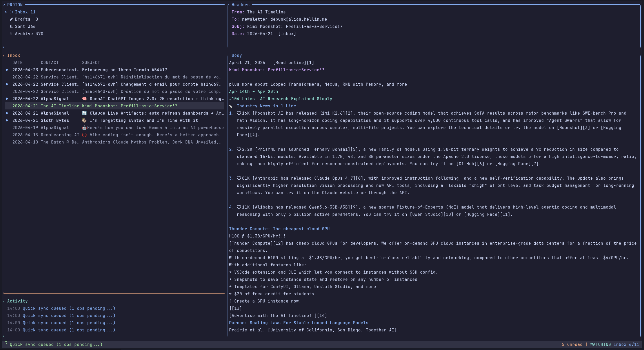644x350 pixels.
Task: Click the Sent folder icon
Action: 11,27
